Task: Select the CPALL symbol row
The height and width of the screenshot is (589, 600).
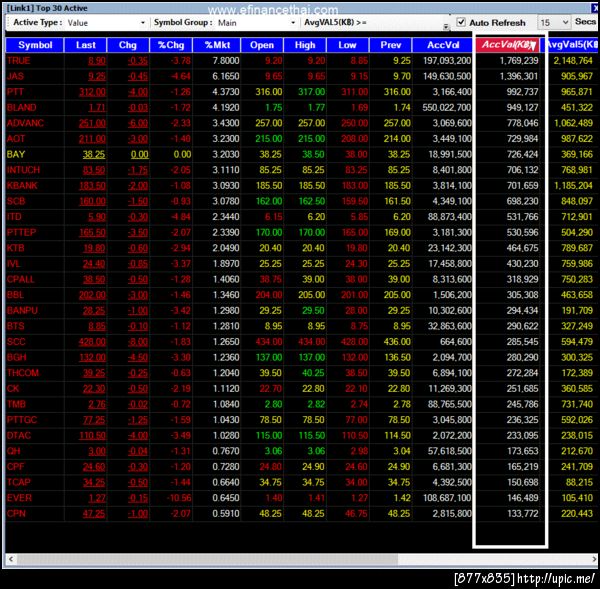Action: pyautogui.click(x=302, y=279)
